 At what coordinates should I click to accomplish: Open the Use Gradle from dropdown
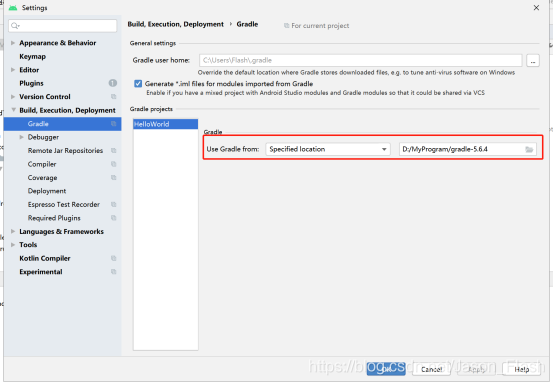point(328,149)
